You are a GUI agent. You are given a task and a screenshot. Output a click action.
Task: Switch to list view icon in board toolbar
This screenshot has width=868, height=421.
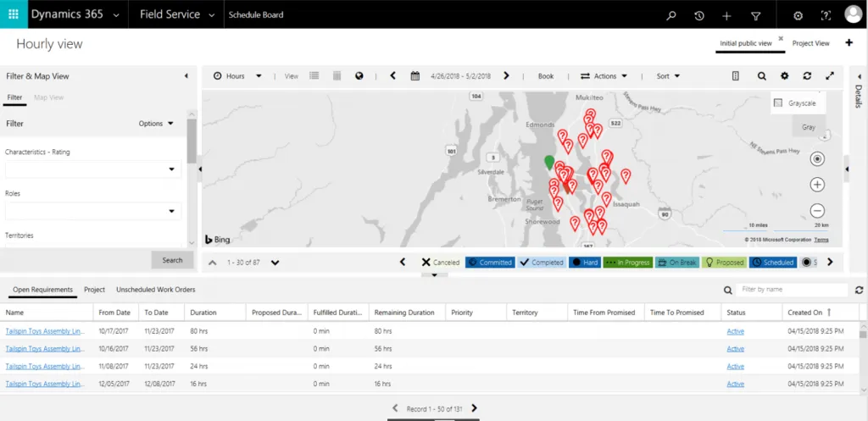point(314,75)
